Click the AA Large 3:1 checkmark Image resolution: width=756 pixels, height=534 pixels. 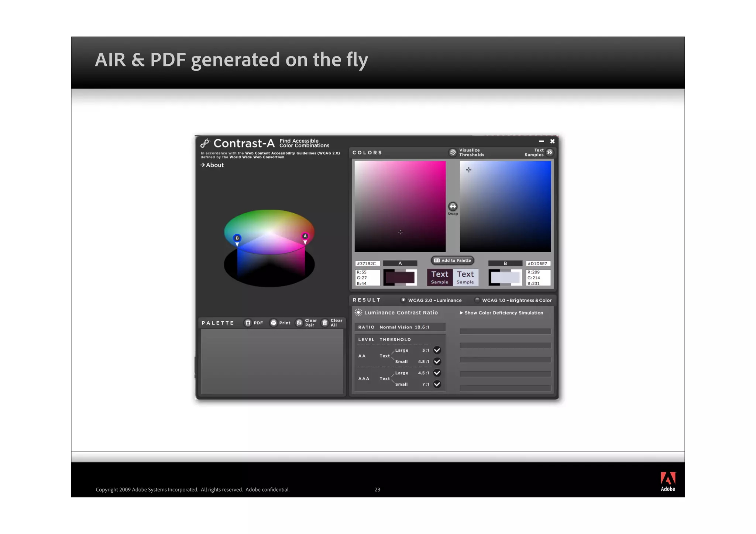coord(437,350)
